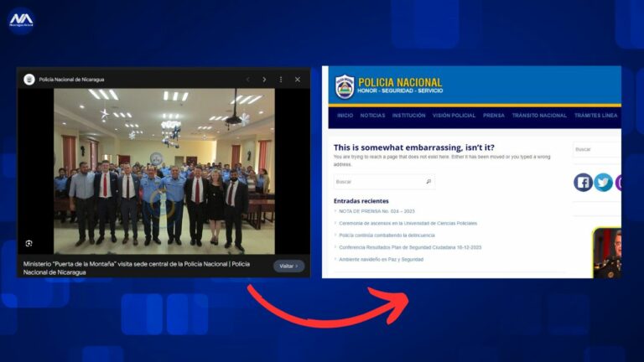This screenshot has width=644, height=362.
Task: Click the Policía Nacional shield logo
Action: 345,86
